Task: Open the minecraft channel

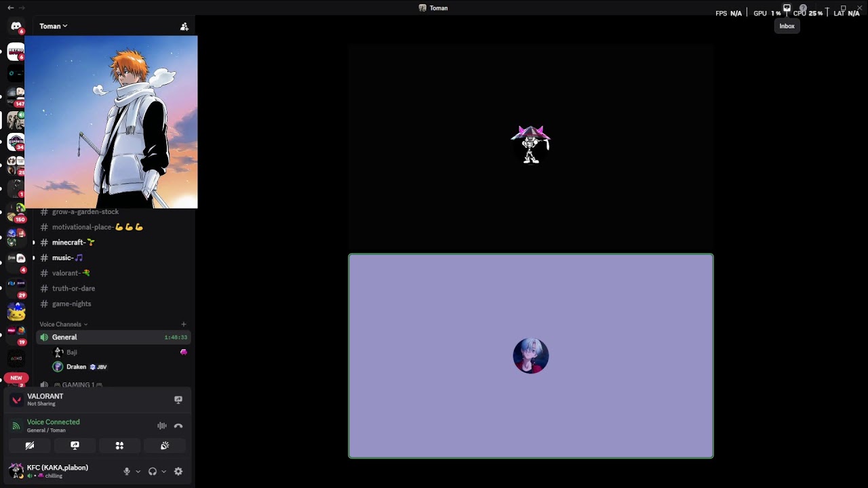Action: point(73,242)
